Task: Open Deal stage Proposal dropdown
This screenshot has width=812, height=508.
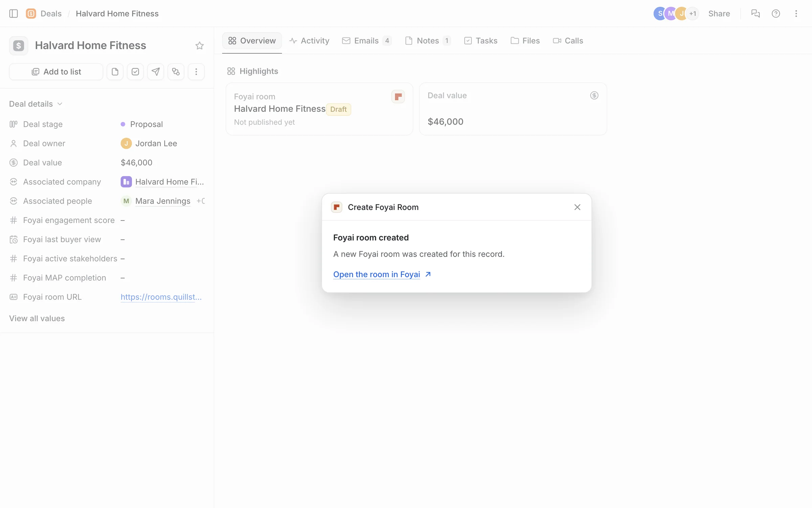Action: [x=142, y=124]
